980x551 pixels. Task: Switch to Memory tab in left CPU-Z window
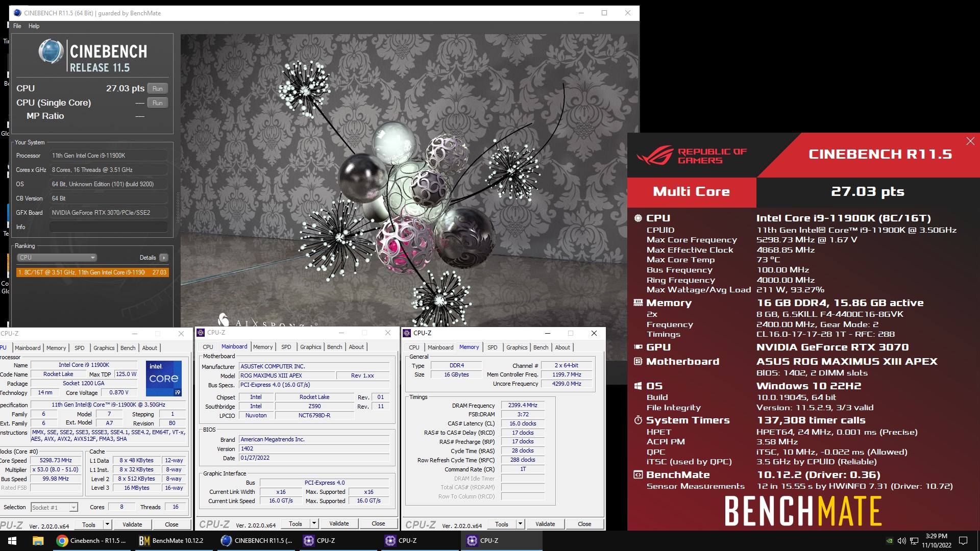tap(56, 348)
